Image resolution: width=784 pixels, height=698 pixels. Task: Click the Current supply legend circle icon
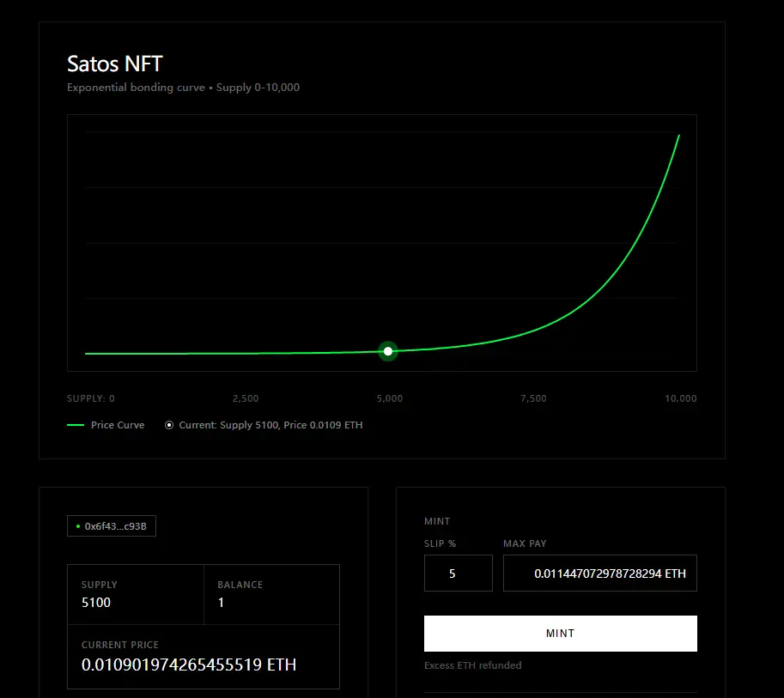click(x=169, y=425)
